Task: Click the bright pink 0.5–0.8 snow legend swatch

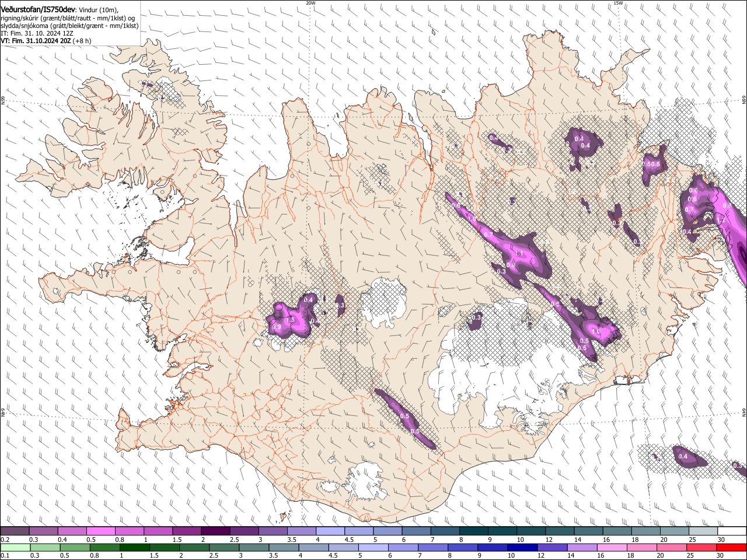Action: tap(100, 531)
